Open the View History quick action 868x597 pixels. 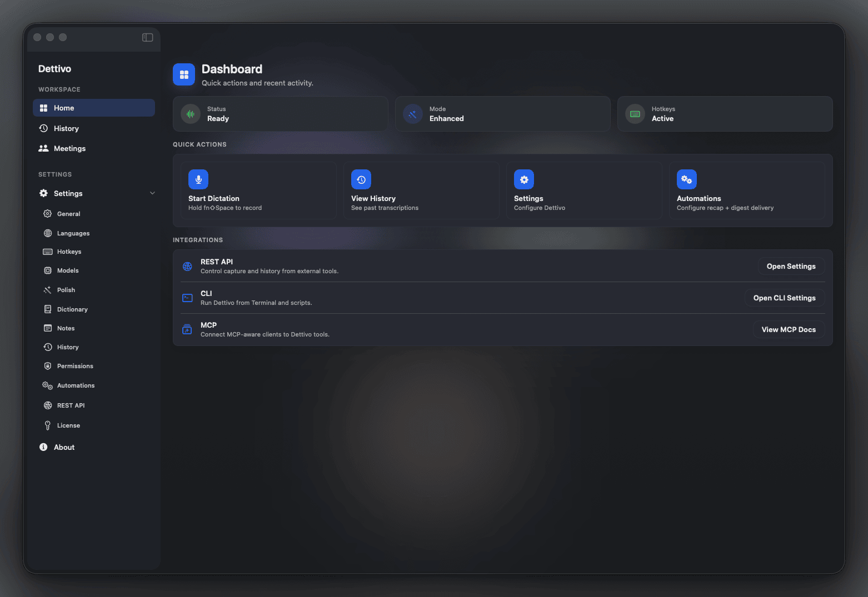(x=421, y=190)
